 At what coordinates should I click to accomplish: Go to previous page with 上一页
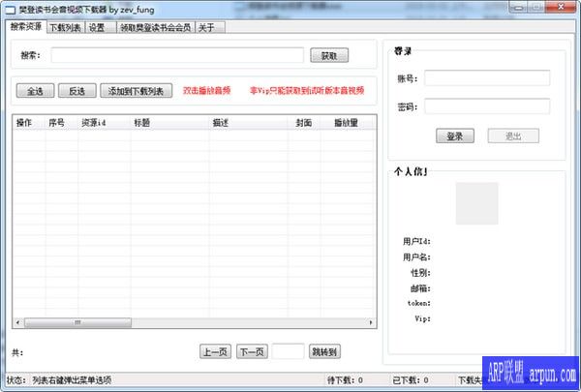215,351
